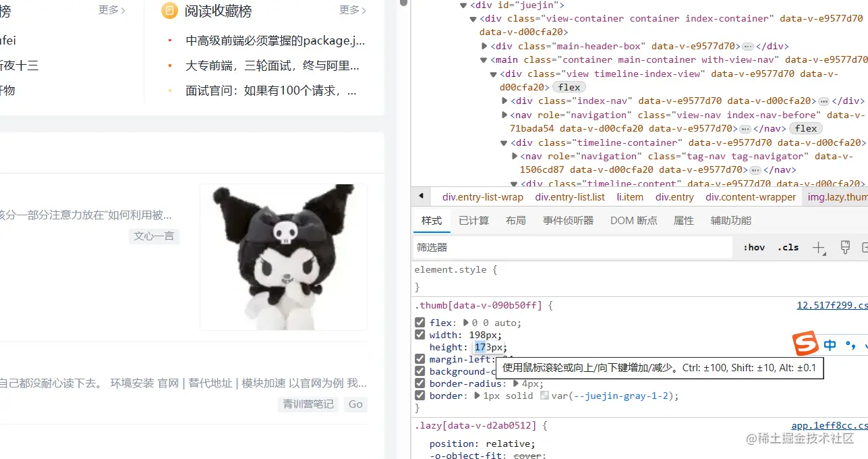Click the yellow reading favorites list icon
The width and height of the screenshot is (868, 459).
click(169, 10)
